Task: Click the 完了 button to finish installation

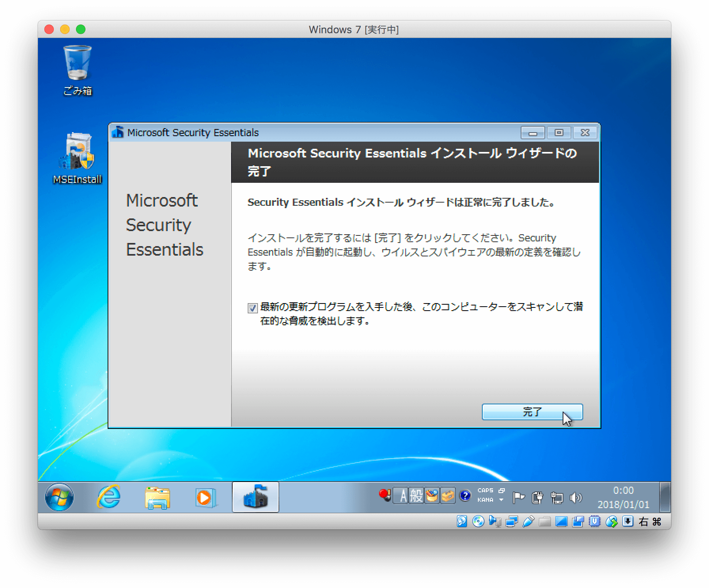Action: [533, 412]
